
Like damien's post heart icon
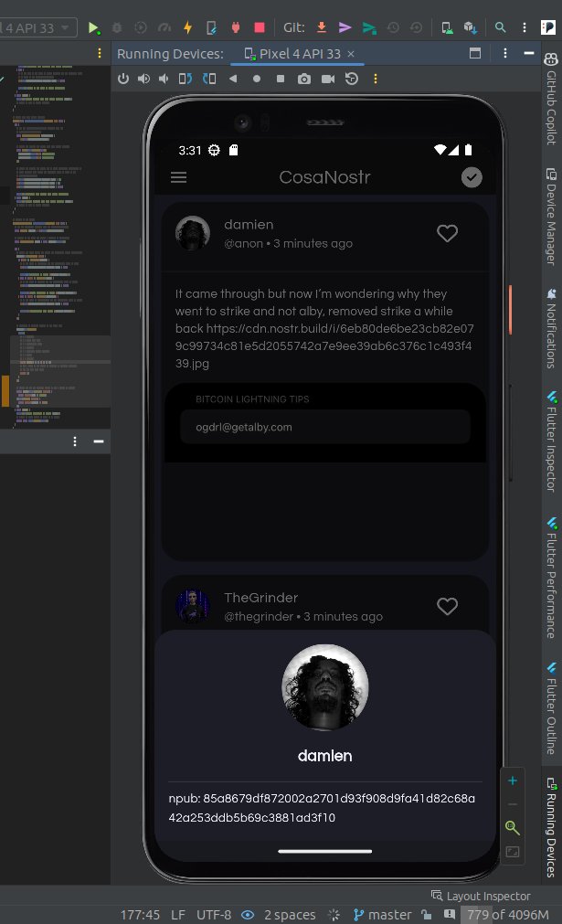point(447,233)
